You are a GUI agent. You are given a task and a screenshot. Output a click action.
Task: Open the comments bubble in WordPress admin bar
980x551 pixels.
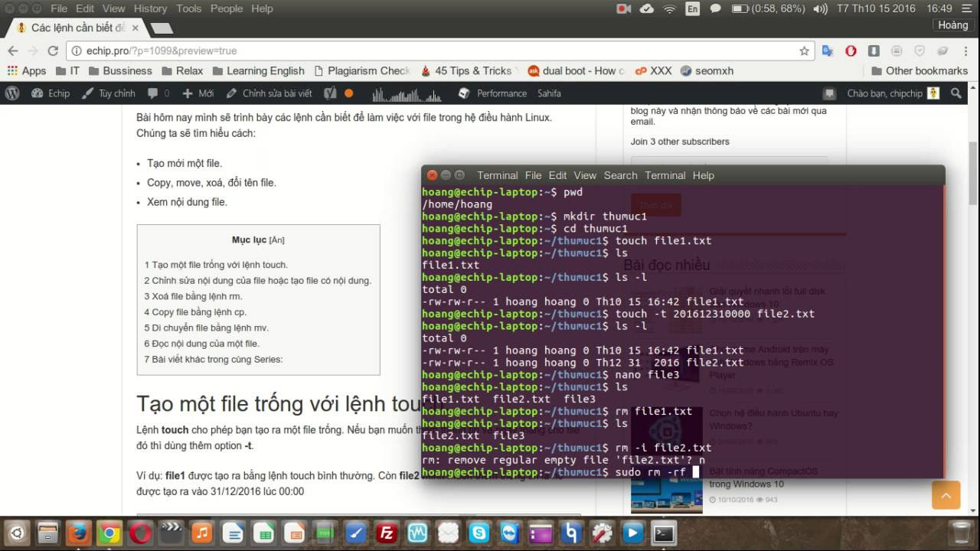point(157,93)
